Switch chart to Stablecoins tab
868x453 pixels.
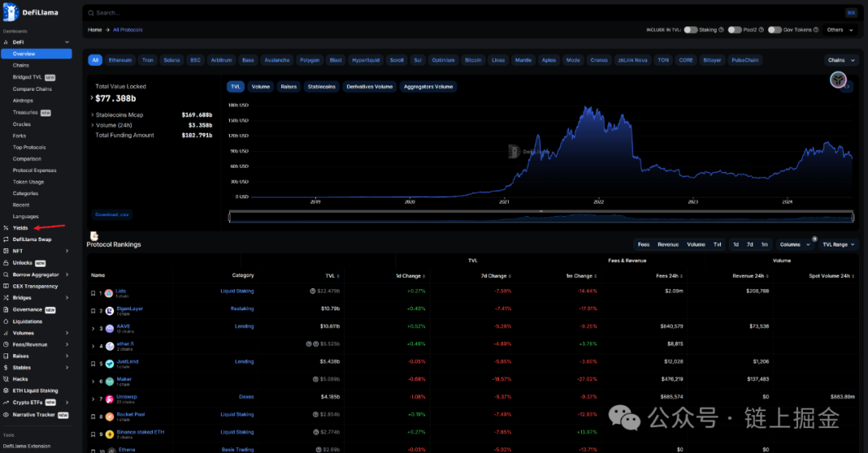click(321, 86)
